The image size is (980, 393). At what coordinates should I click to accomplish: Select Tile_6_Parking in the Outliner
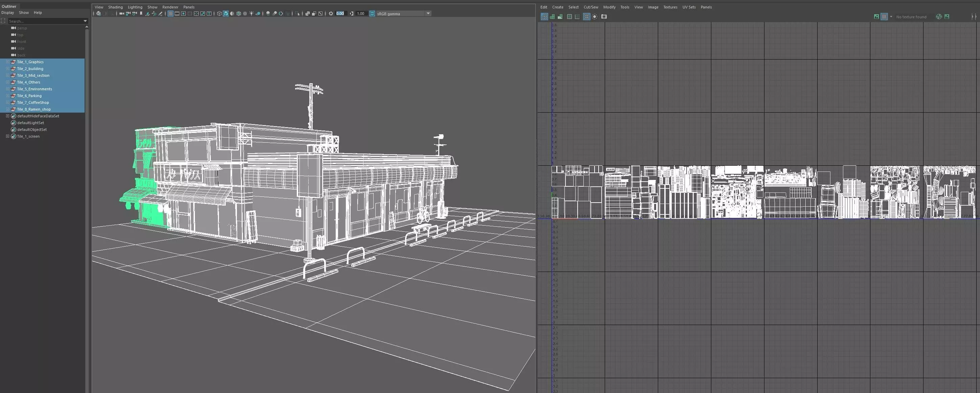click(29, 96)
